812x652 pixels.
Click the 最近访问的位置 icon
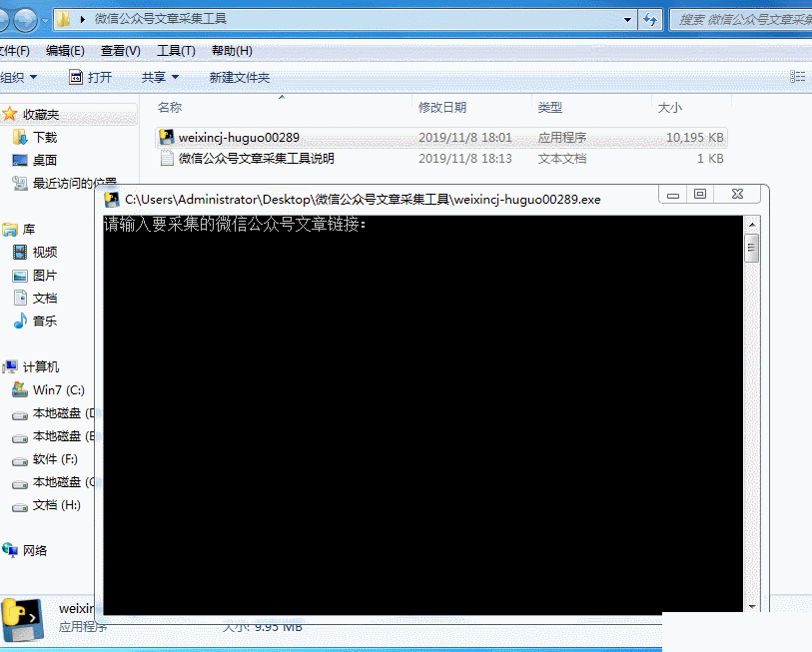(x=20, y=183)
